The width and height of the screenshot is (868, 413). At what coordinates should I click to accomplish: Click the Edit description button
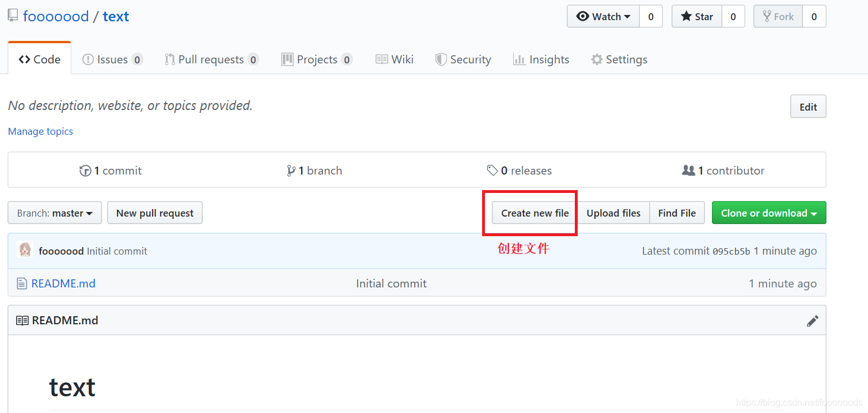click(x=808, y=107)
